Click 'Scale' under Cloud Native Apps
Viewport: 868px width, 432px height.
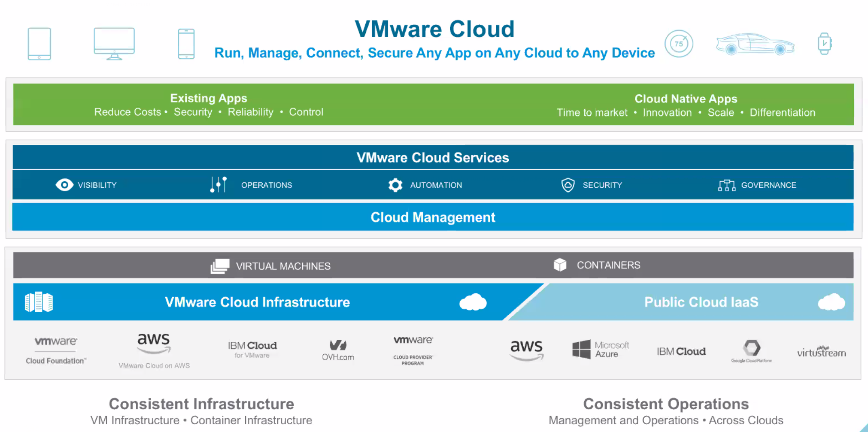(x=721, y=112)
